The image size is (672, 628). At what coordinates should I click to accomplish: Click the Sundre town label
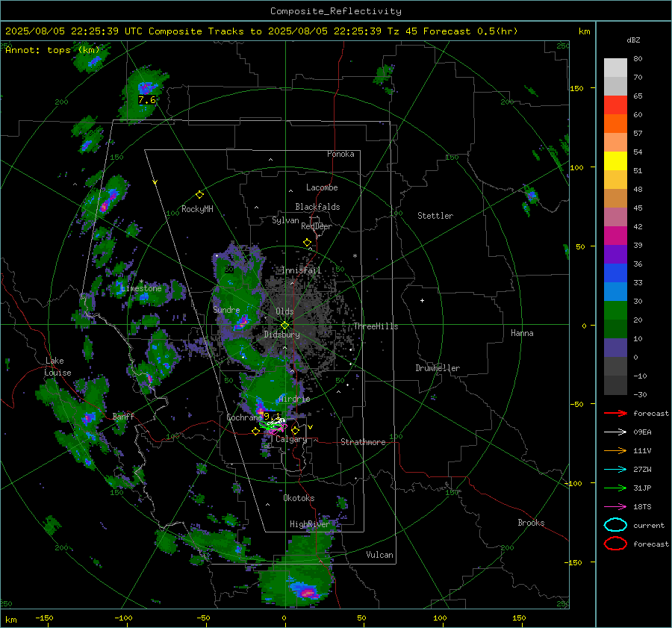pyautogui.click(x=226, y=310)
